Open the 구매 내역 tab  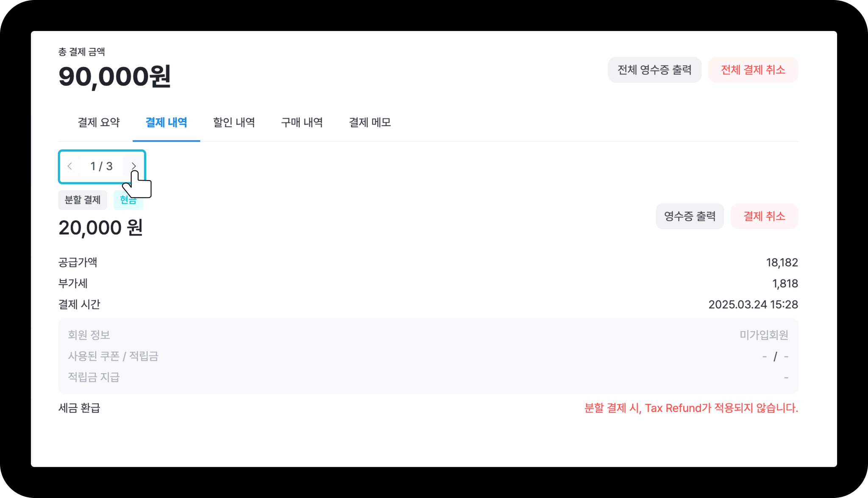(302, 122)
